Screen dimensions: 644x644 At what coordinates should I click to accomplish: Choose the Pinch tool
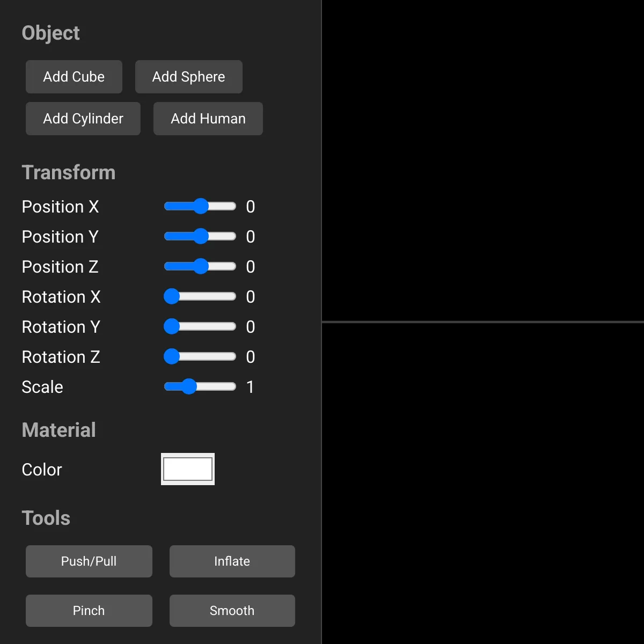pos(89,611)
